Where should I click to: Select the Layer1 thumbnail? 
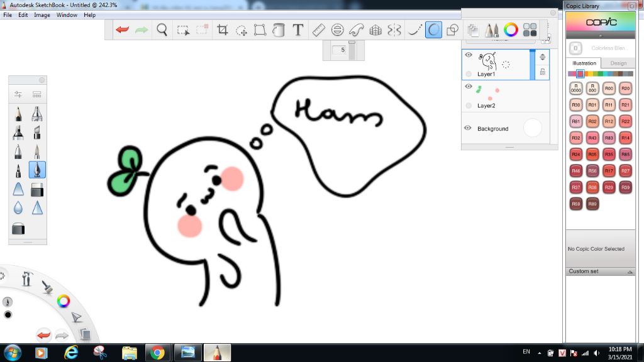click(x=488, y=61)
